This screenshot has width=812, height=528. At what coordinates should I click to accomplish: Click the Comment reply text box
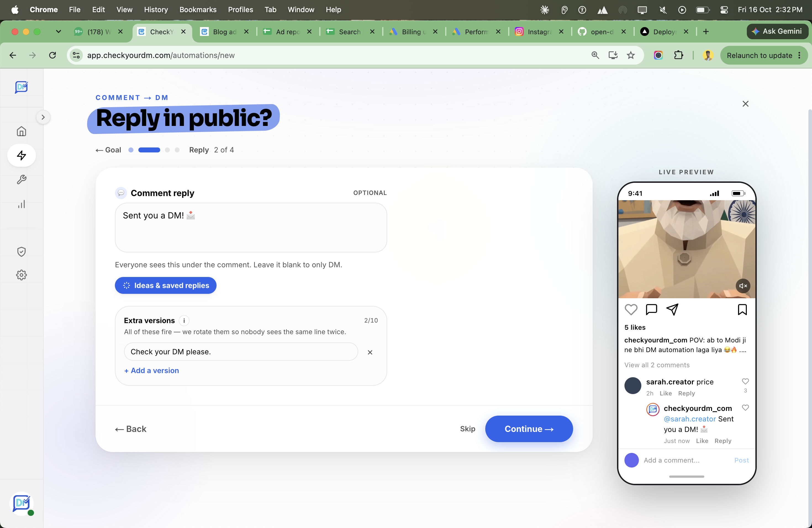(251, 228)
